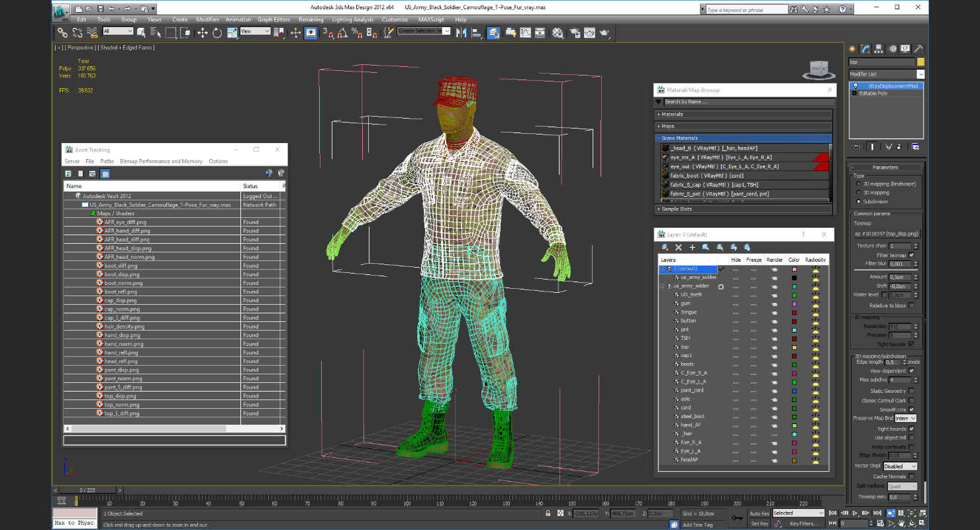
Task: Click the Zoom Extents Selected navigation icon
Action: tap(912, 513)
